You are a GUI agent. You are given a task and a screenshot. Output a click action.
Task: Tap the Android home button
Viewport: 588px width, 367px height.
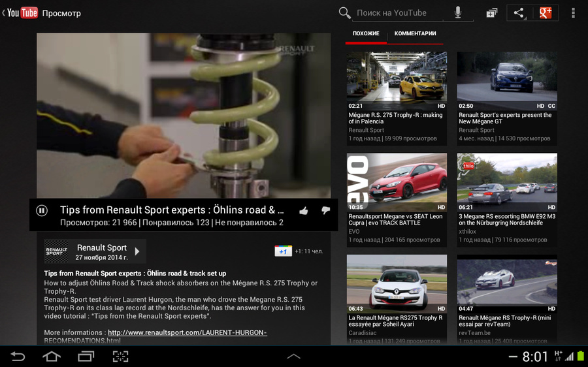[52, 356]
